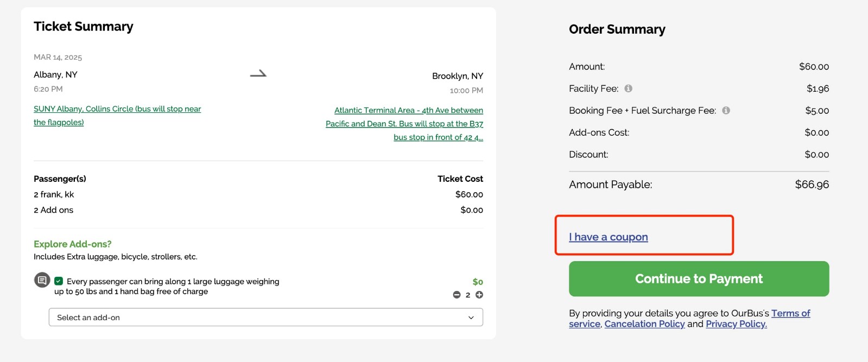Click the Explore Add-ons heading
This screenshot has height=362, width=868.
(72, 244)
